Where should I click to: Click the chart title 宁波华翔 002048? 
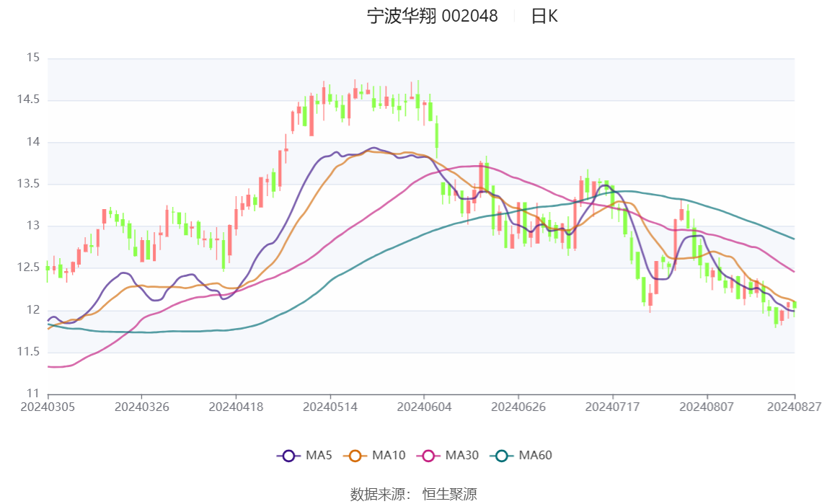coord(432,17)
